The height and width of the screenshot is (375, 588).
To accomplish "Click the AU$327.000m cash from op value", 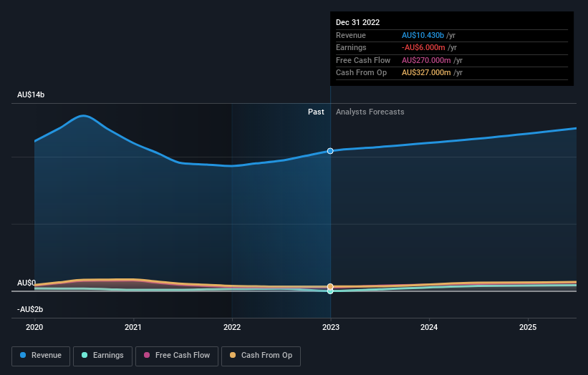I will click(426, 73).
